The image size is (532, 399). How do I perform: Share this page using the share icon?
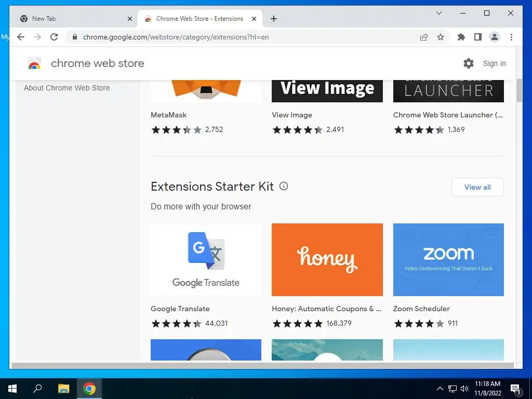click(424, 37)
